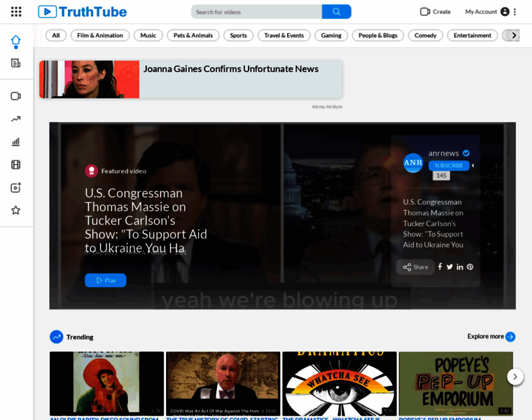Viewport: 532px width, 420px height.
Task: Open the sidebar bar chart icon
Action: point(15,142)
